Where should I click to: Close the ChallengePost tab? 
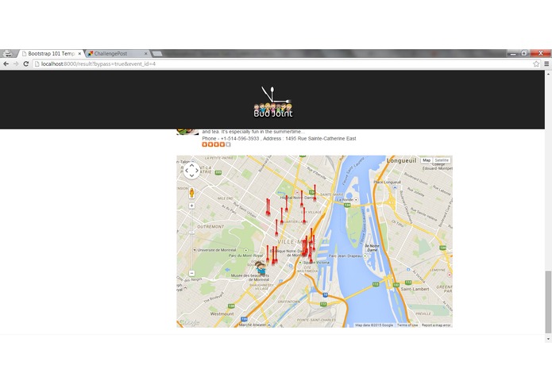(146, 54)
